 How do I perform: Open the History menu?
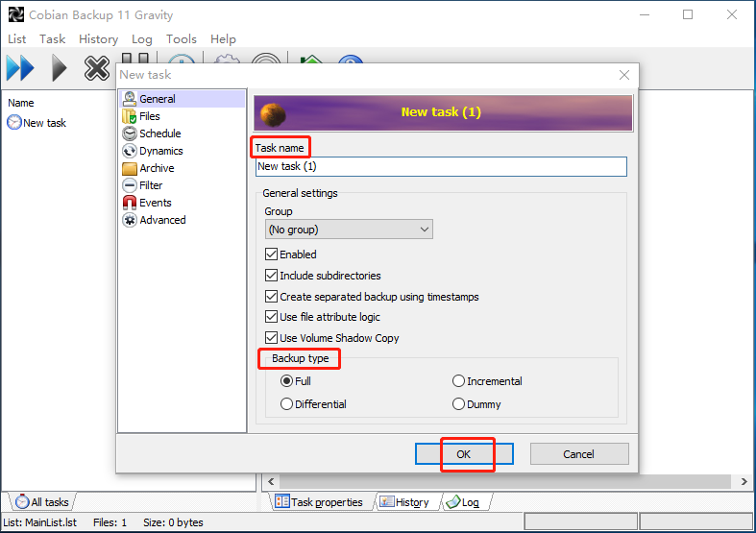[98, 39]
